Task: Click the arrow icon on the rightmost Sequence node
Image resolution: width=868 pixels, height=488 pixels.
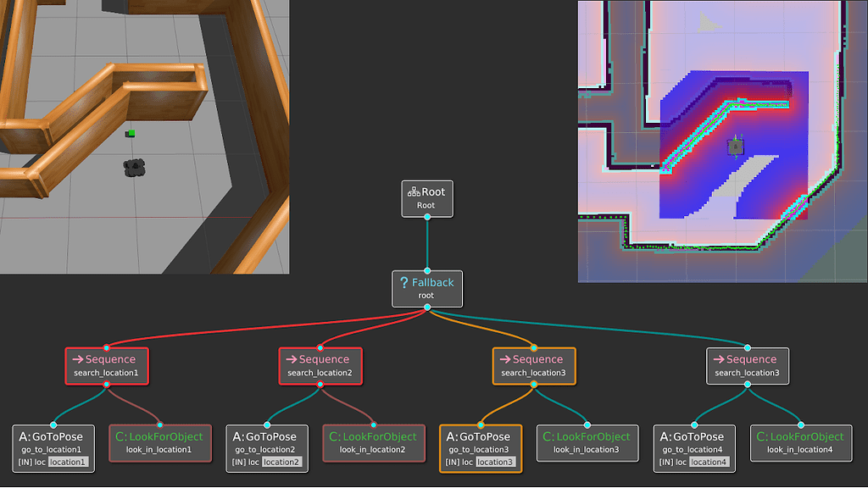Action: (x=717, y=358)
